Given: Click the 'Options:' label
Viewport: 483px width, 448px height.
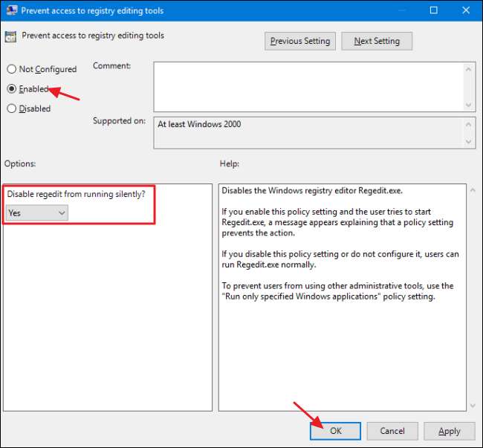Looking at the screenshot, I should [20, 163].
